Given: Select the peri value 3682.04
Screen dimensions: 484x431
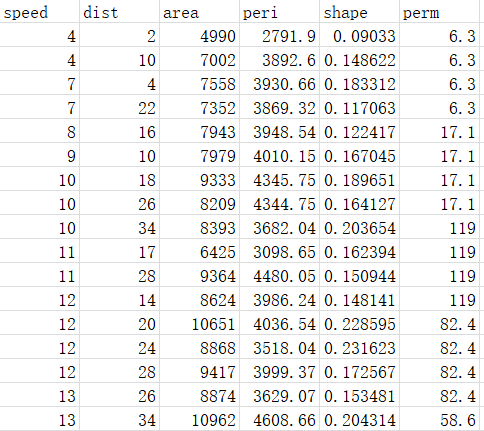Looking at the screenshot, I should click(x=279, y=227).
